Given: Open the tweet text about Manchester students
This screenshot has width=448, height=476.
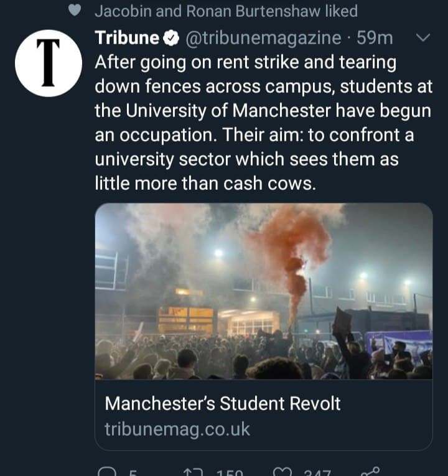Looking at the screenshot, I should 261,123.
